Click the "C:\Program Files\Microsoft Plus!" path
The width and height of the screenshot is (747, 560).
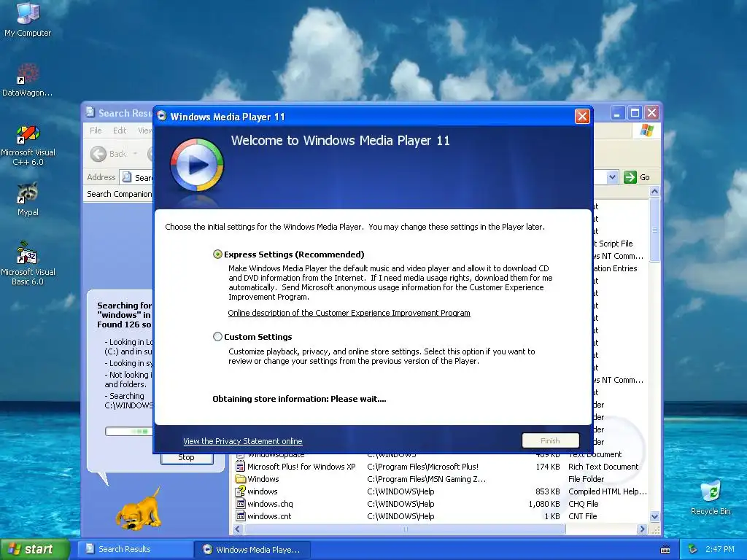(422, 467)
